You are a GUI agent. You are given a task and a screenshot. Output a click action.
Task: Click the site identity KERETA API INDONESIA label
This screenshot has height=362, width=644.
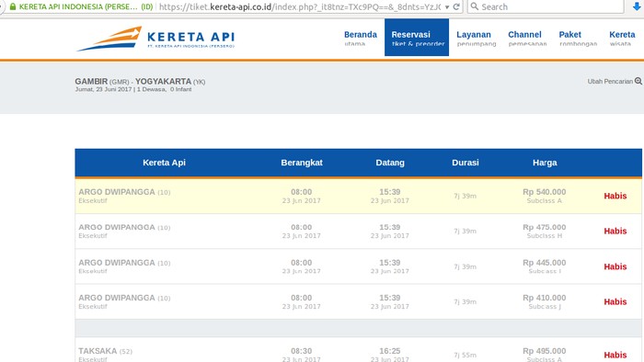(x=86, y=6)
